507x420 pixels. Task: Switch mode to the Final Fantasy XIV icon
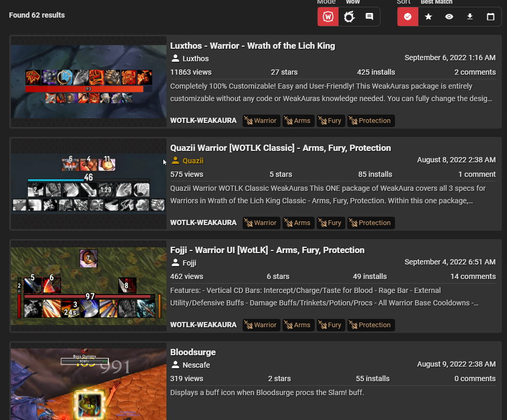[x=349, y=17]
